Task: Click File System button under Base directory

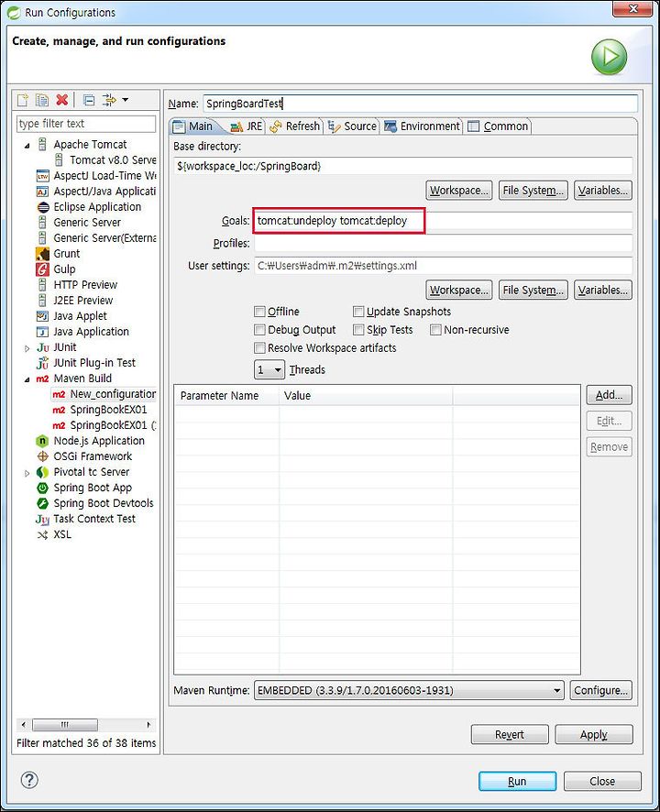Action: coord(533,191)
